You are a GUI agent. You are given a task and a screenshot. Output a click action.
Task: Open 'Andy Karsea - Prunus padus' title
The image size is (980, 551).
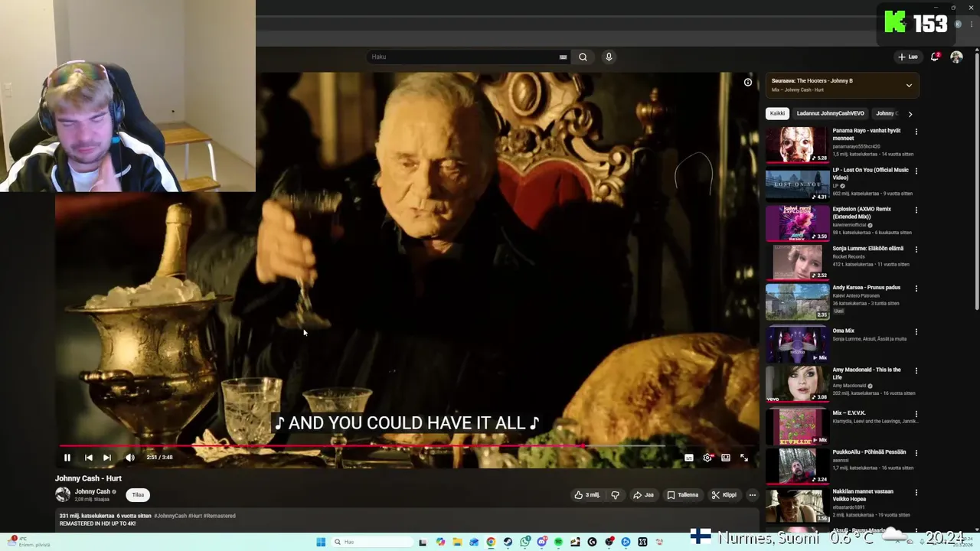pos(867,288)
